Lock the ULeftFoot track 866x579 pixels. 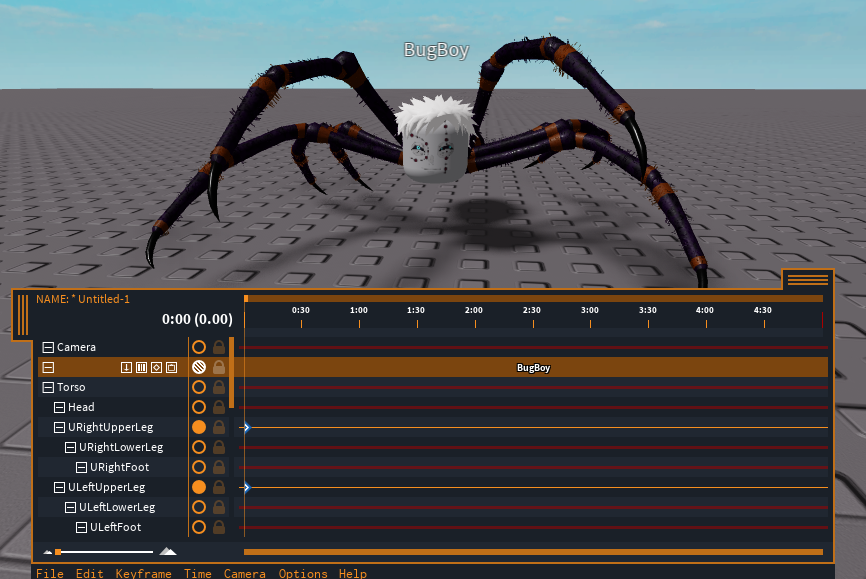tap(219, 527)
